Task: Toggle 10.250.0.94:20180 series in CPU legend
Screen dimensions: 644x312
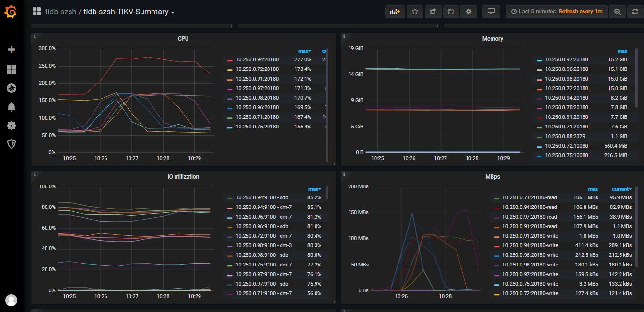Action: [x=257, y=59]
